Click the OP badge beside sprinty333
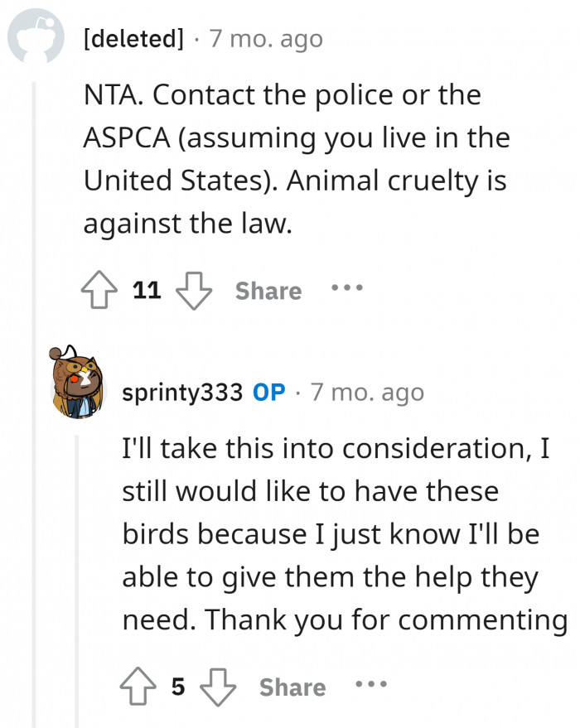 tap(268, 393)
